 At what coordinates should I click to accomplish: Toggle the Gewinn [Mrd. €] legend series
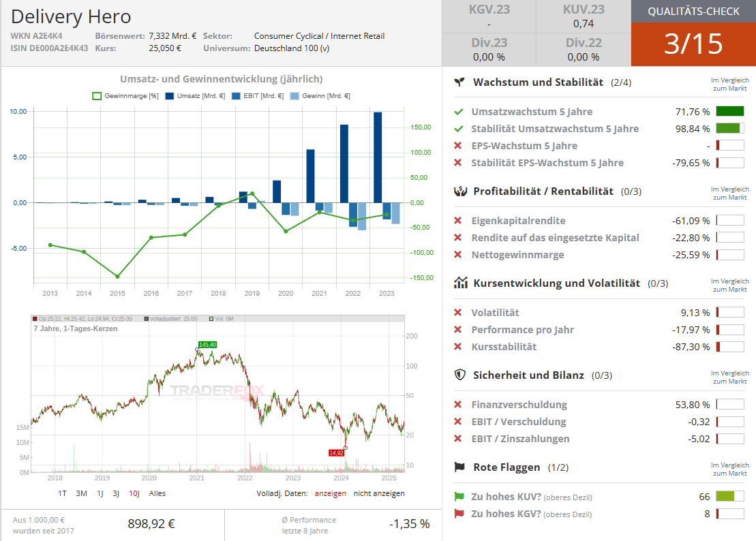point(320,96)
